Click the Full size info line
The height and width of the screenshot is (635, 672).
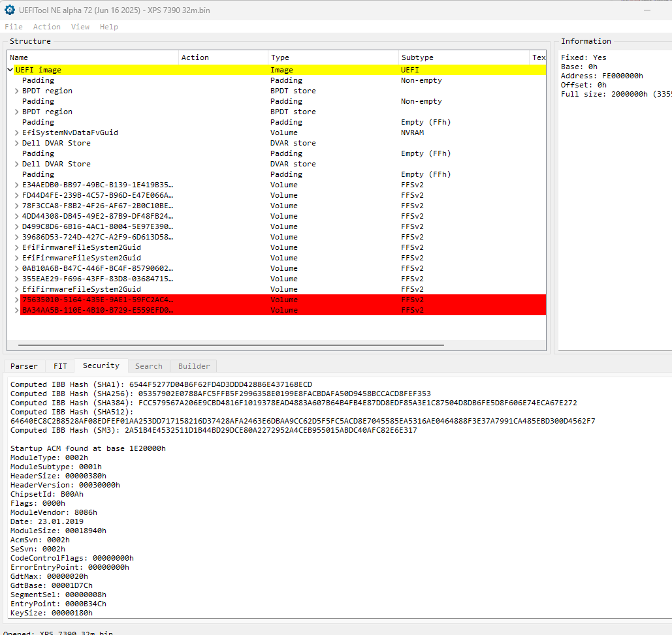point(616,94)
